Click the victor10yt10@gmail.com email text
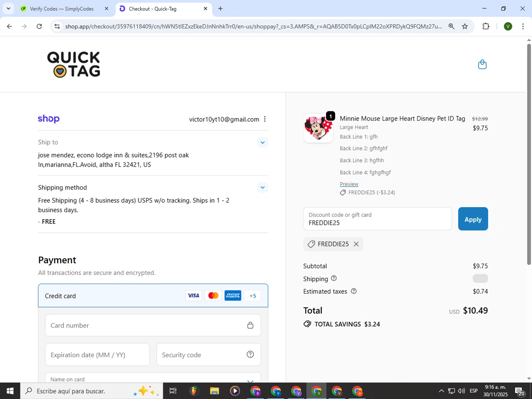This screenshot has width=532, height=399. 224,119
